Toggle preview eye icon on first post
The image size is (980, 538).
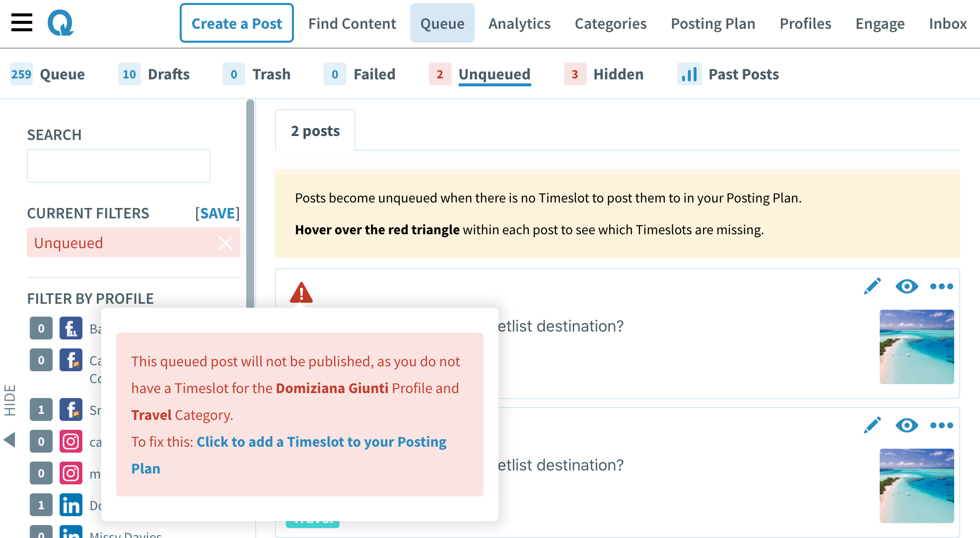(x=907, y=286)
